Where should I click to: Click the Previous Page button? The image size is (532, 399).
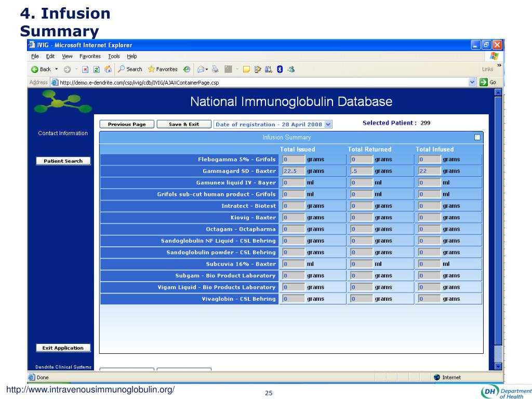point(127,125)
